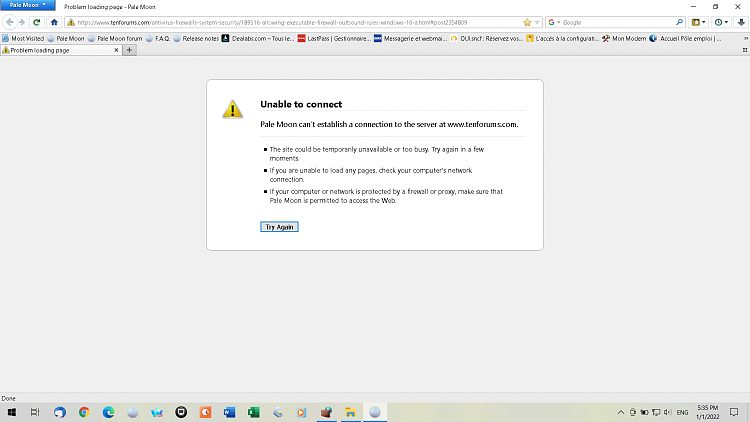This screenshot has width=750, height=422.
Task: Open the Windows Start menu
Action: [x=11, y=412]
